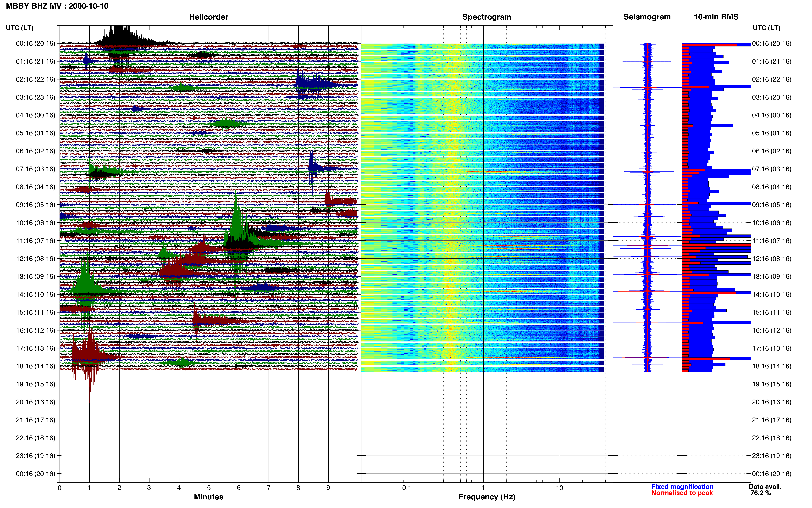Viewport: 812px width, 508px height.
Task: Click the '76.2 %' data availability value
Action: click(x=761, y=493)
